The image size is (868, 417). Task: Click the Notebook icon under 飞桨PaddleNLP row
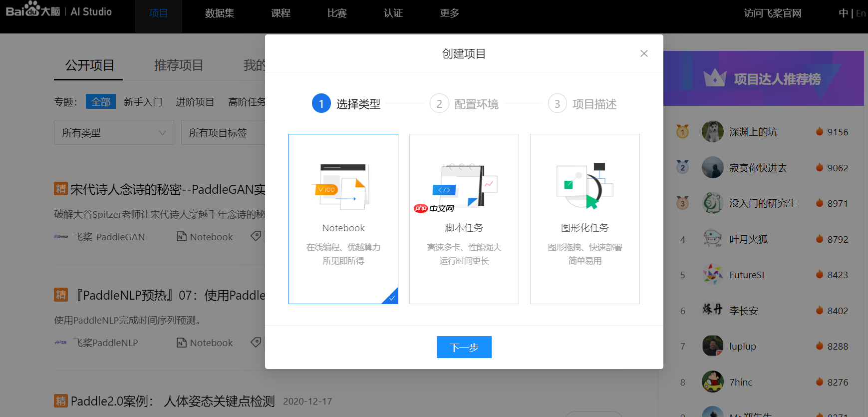tap(182, 342)
